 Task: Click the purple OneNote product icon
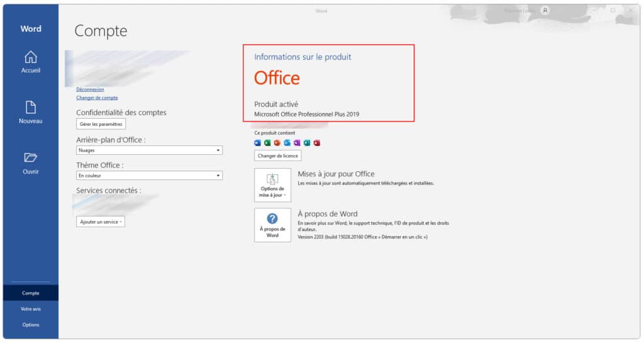pyautogui.click(x=297, y=143)
